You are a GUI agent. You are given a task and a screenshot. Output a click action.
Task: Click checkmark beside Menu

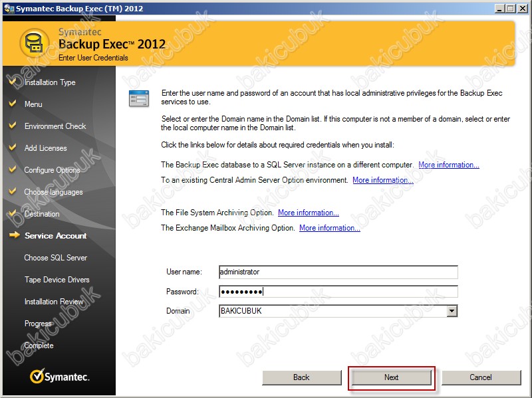[13, 104]
